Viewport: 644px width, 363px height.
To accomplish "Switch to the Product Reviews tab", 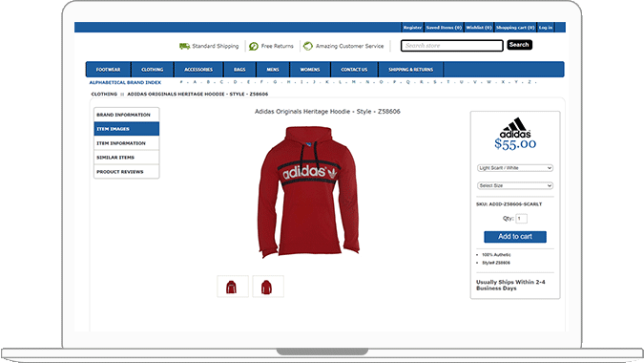I will 127,171.
